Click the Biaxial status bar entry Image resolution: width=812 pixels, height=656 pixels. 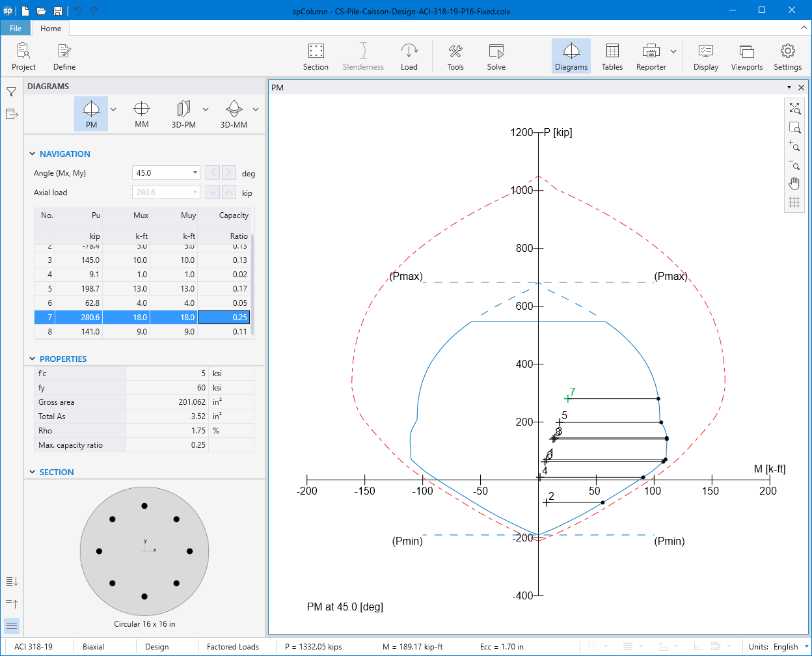pos(93,647)
